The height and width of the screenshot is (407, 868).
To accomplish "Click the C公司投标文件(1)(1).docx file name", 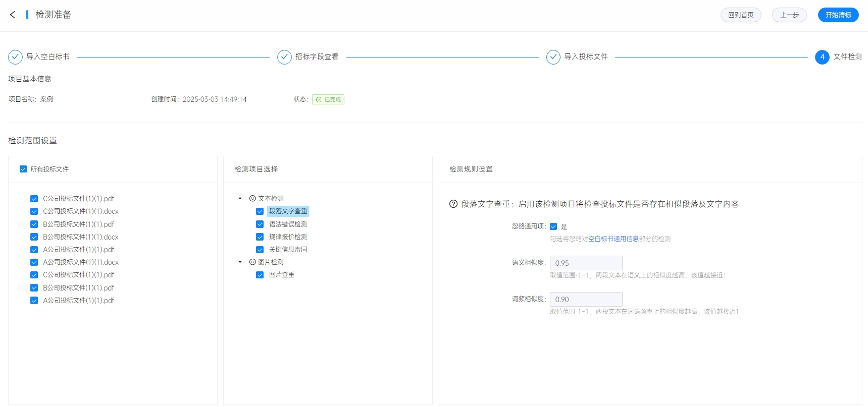I will coord(81,211).
